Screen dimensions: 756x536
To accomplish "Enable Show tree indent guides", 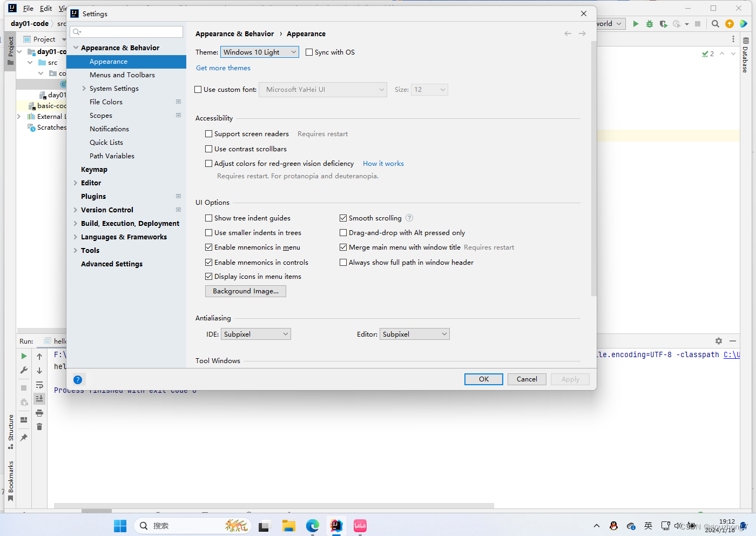I will tap(209, 218).
